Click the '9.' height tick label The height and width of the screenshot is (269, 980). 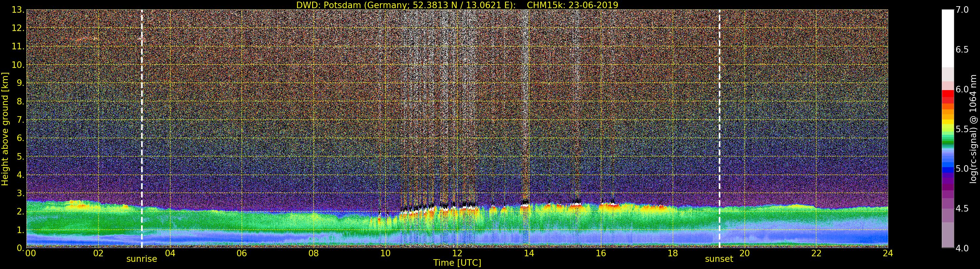coord(21,83)
